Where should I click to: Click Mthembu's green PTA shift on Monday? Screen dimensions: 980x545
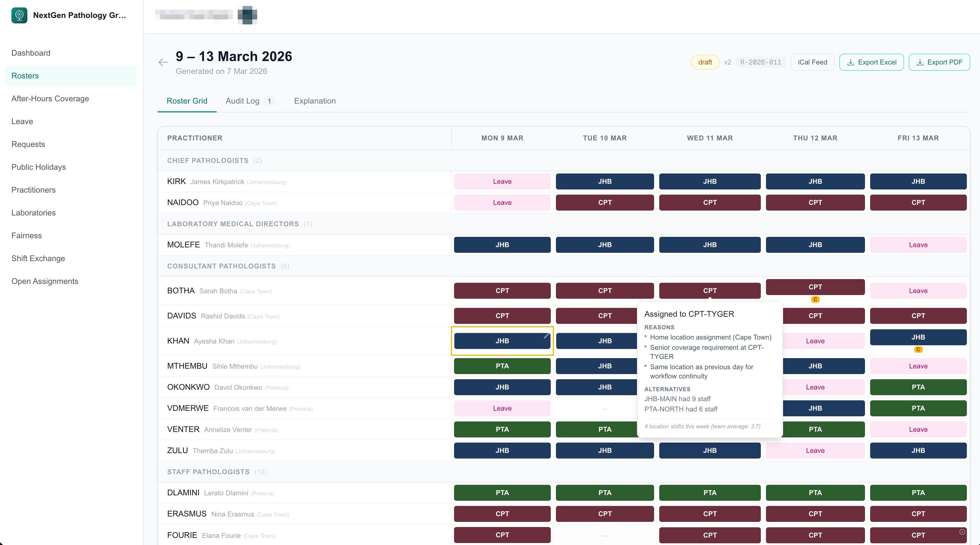pyautogui.click(x=502, y=366)
